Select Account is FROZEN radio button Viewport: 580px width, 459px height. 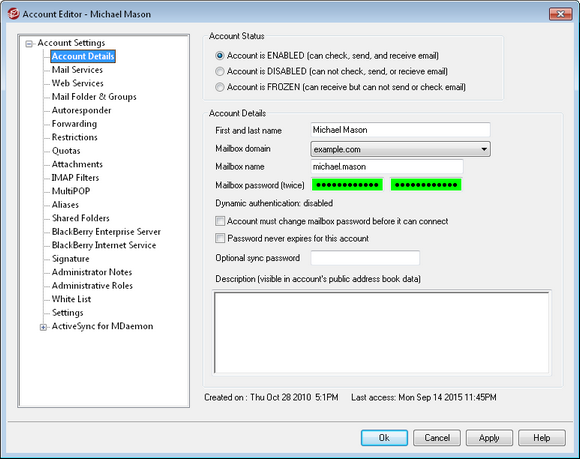(220, 87)
